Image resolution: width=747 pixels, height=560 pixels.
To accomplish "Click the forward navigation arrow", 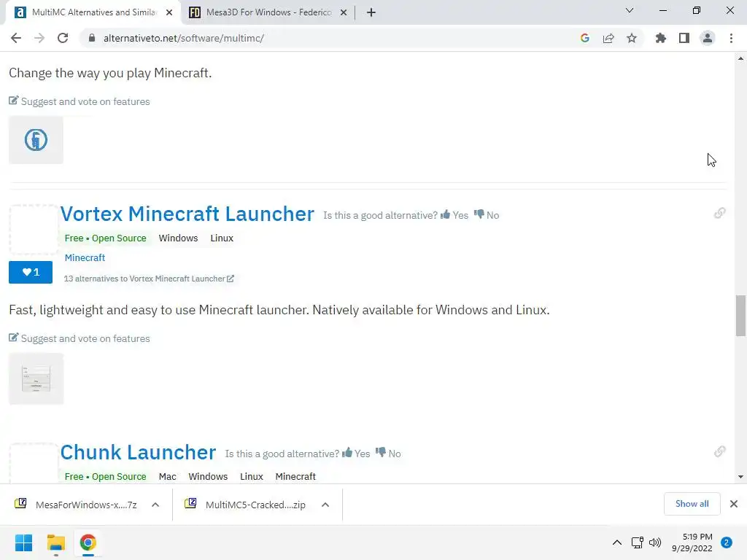I will [x=39, y=38].
